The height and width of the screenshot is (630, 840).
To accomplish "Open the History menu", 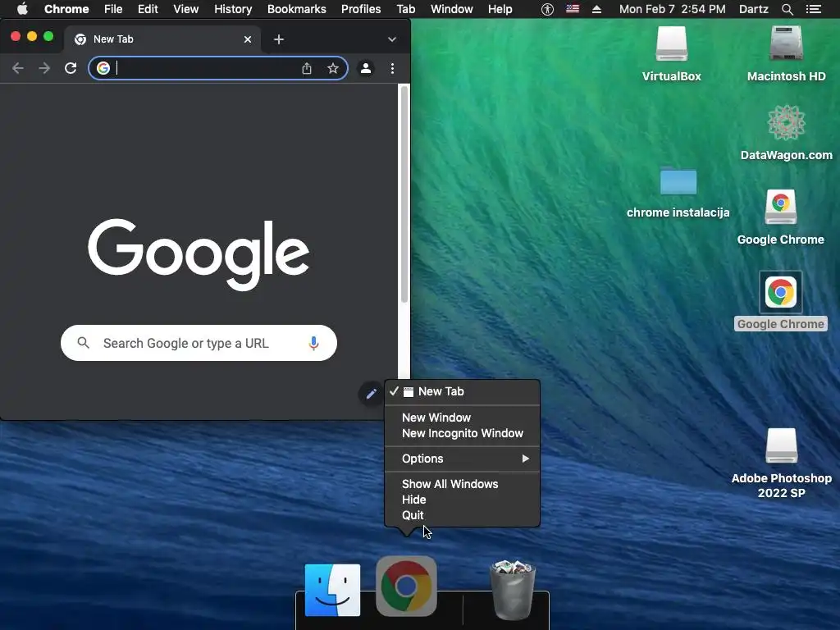I will [233, 9].
